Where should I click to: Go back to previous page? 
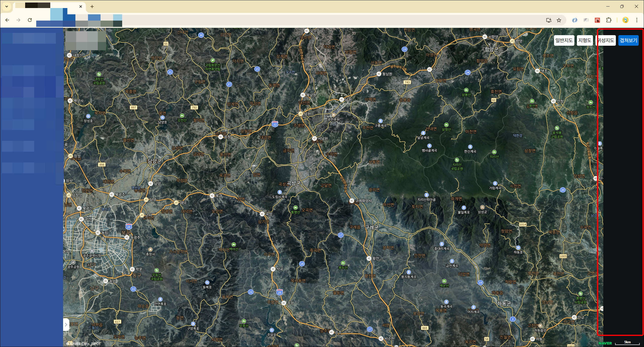[7, 20]
